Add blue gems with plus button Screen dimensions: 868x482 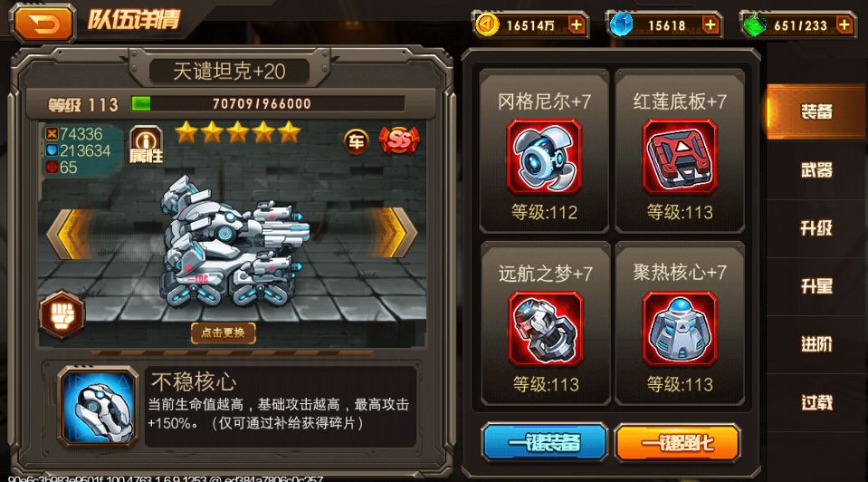[x=711, y=25]
